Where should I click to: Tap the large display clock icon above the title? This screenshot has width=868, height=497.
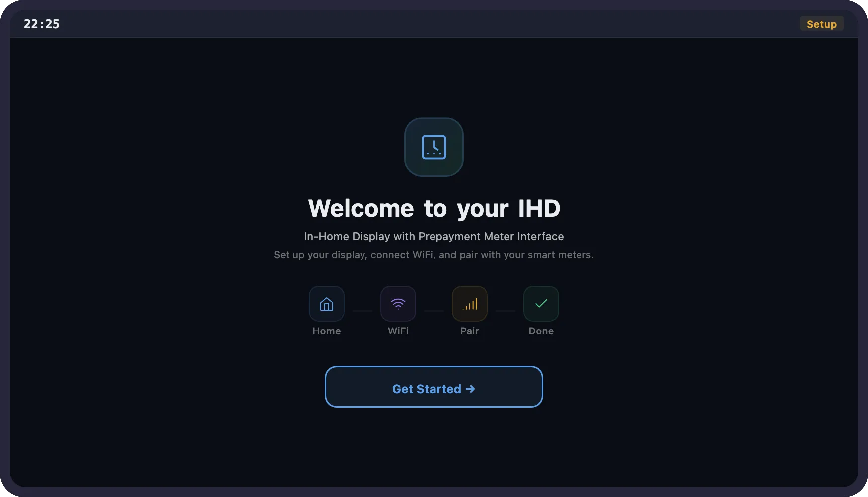pyautogui.click(x=434, y=147)
